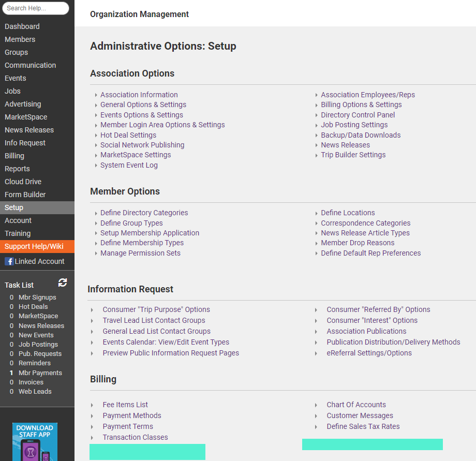This screenshot has height=461, width=476.
Task: Type in the Search Help field
Action: pos(36,8)
